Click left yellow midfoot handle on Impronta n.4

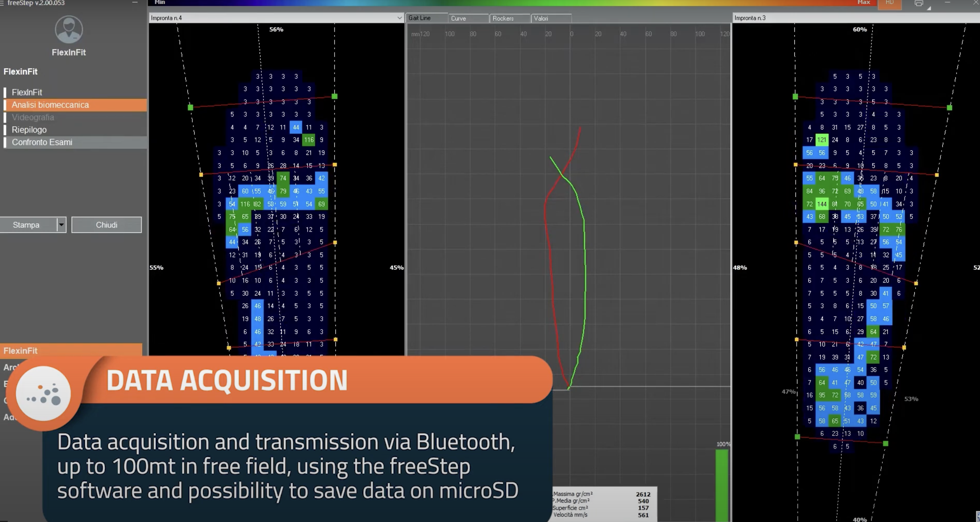pos(219,283)
